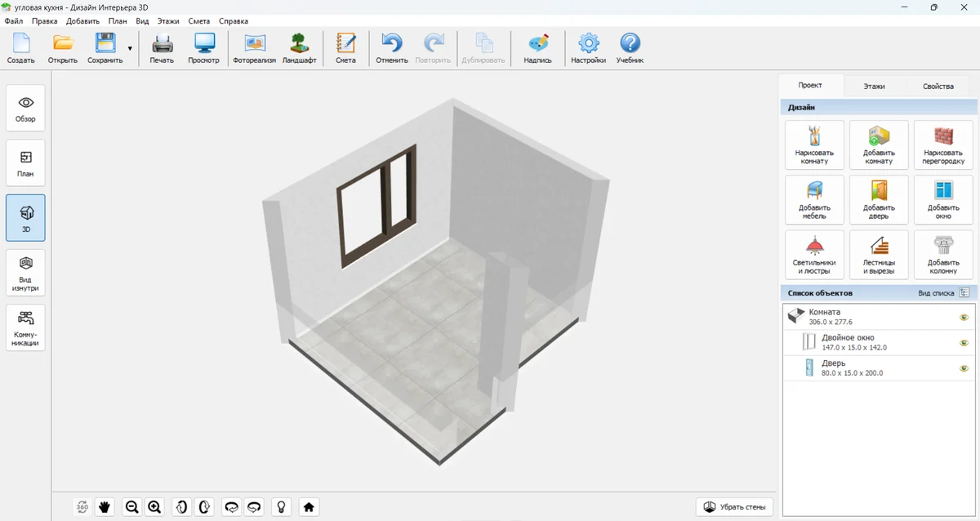Toggle the light bulb lighting icon
Viewport: 980px width, 521px height.
282,507
